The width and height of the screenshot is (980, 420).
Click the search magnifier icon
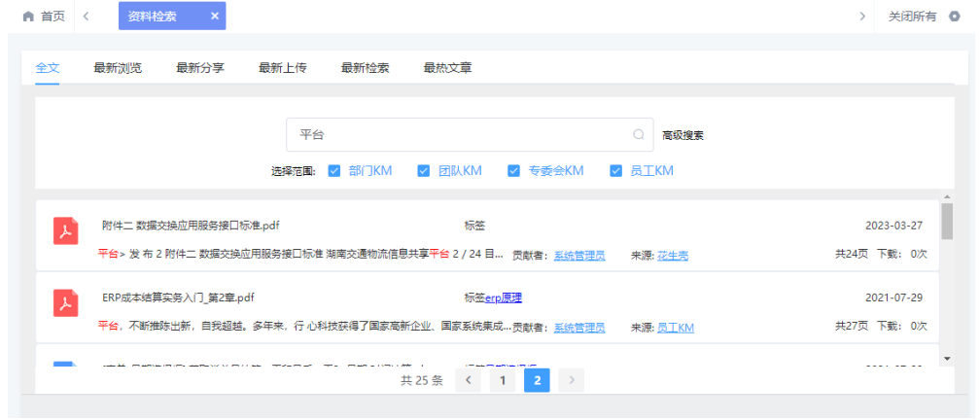click(639, 135)
